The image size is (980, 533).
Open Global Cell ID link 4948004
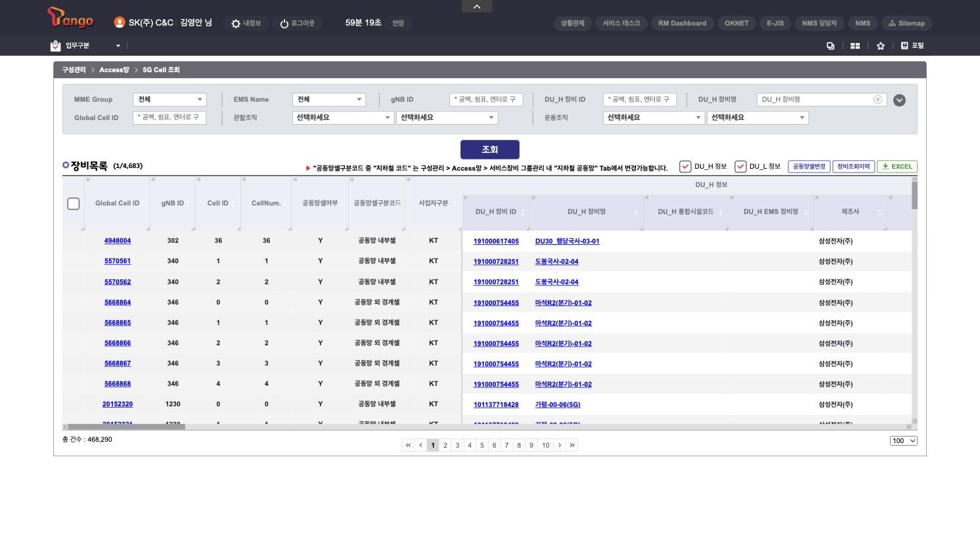[118, 241]
